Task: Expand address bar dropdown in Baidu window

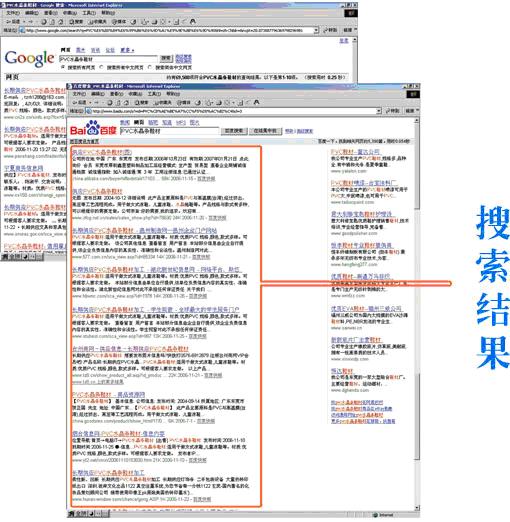Action: pos(379,111)
